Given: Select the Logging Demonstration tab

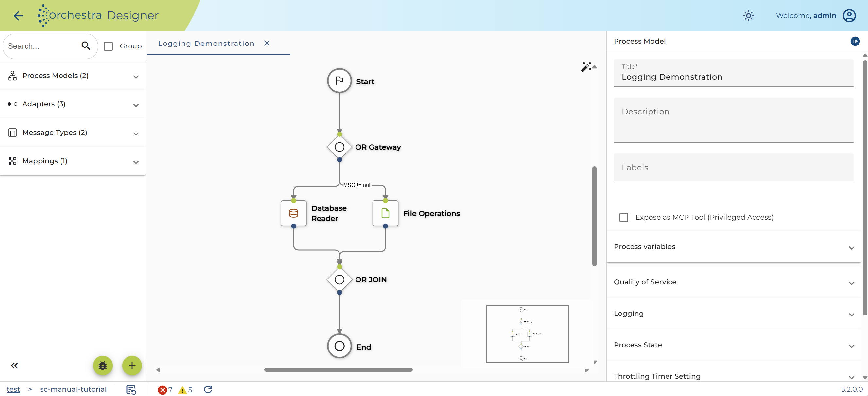Looking at the screenshot, I should pyautogui.click(x=206, y=44).
